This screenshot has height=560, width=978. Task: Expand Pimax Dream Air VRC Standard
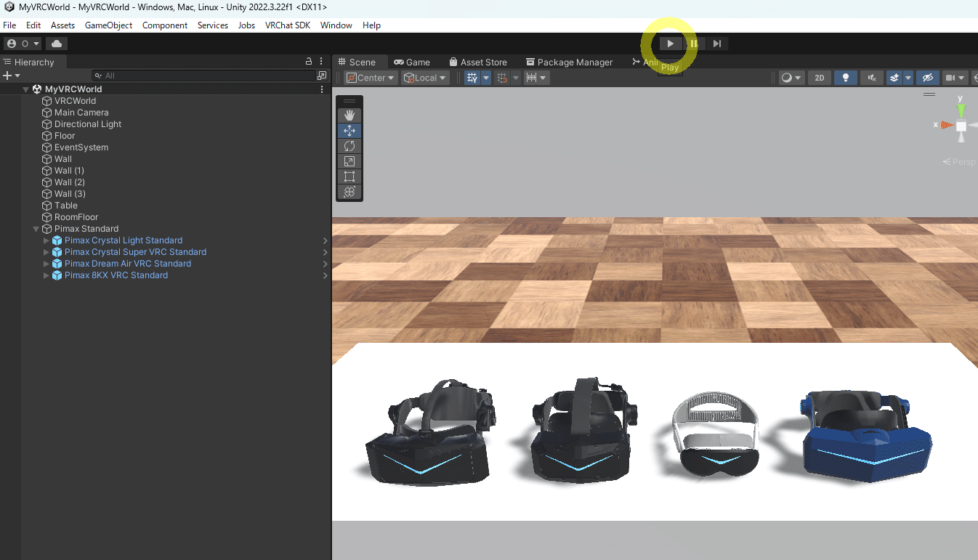click(x=47, y=264)
